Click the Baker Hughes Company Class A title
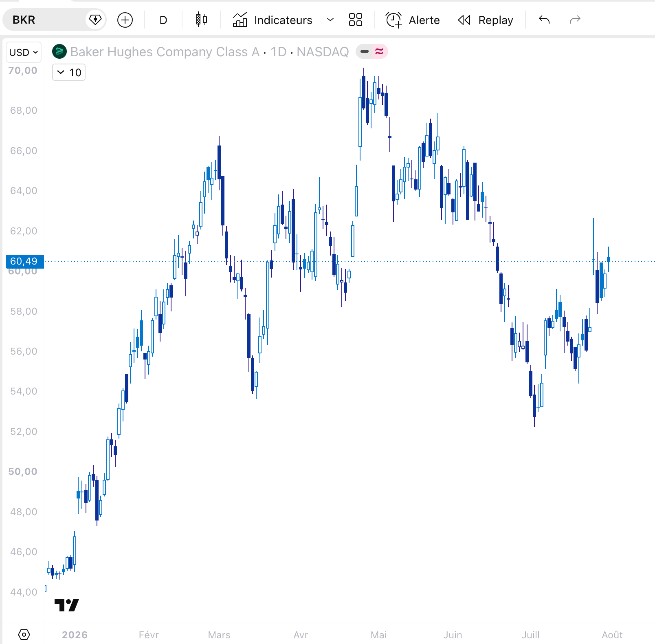Image resolution: width=655 pixels, height=644 pixels. pos(165,52)
